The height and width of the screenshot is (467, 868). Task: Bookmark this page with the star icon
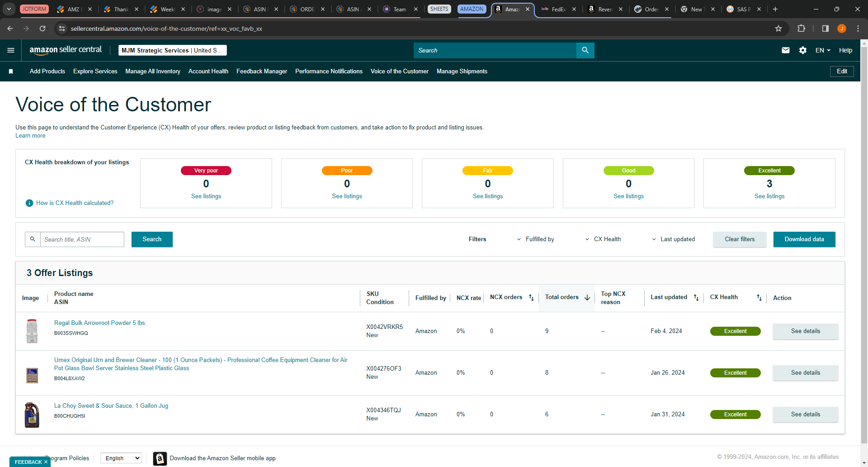(x=778, y=29)
